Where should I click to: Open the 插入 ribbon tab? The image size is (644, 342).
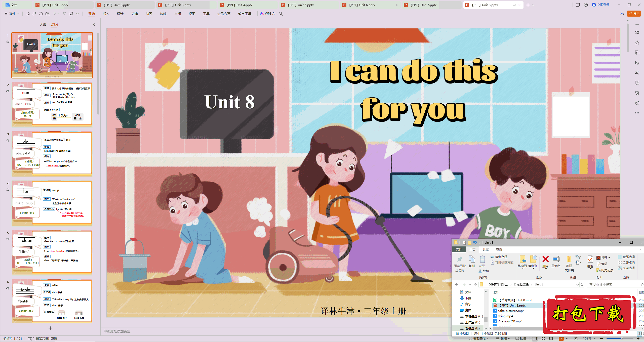click(106, 14)
